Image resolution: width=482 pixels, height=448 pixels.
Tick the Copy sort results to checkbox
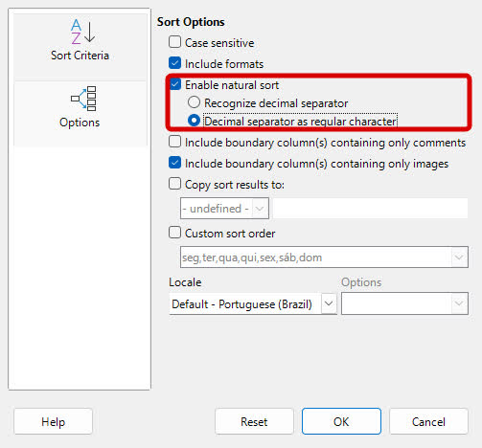(x=174, y=184)
